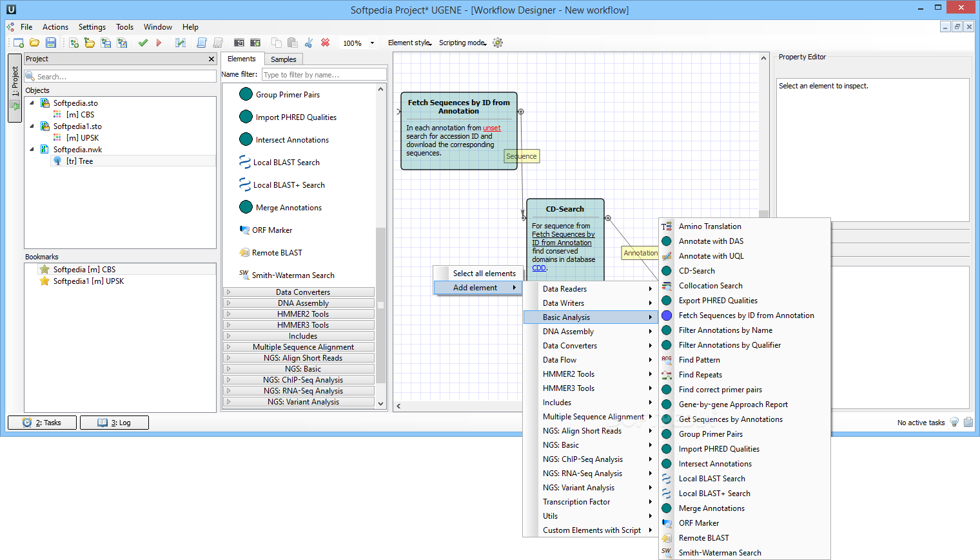Switch to the Samples tab

tap(284, 59)
